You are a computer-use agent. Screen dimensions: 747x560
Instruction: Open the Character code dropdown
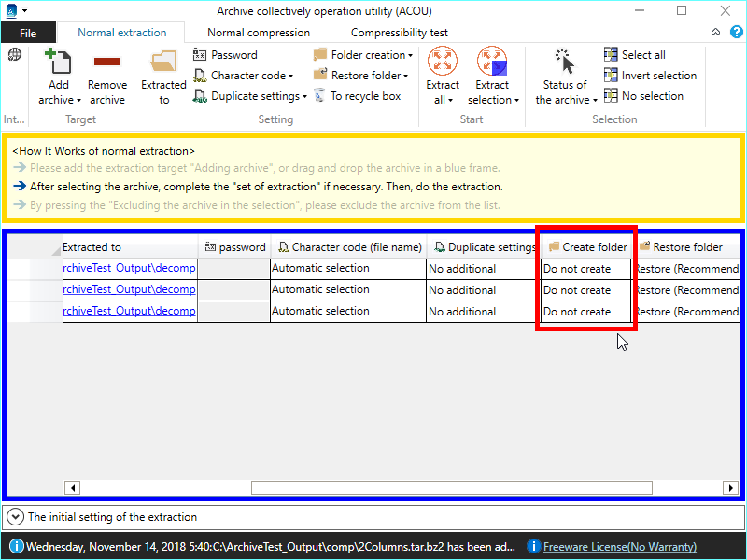coord(244,76)
